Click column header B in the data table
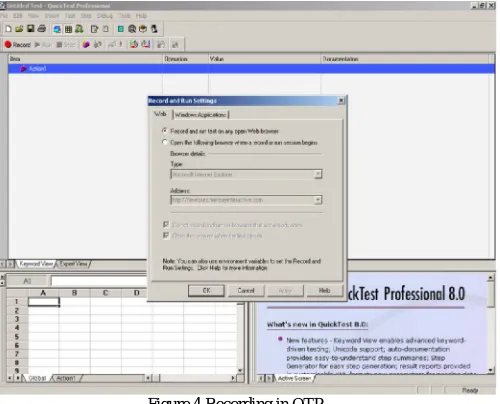This screenshot has width=500, height=404. tap(74, 293)
